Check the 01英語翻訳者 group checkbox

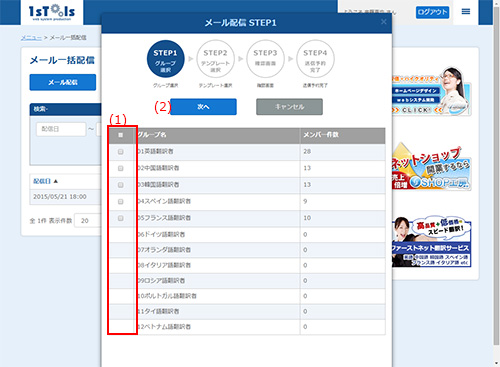(x=121, y=152)
